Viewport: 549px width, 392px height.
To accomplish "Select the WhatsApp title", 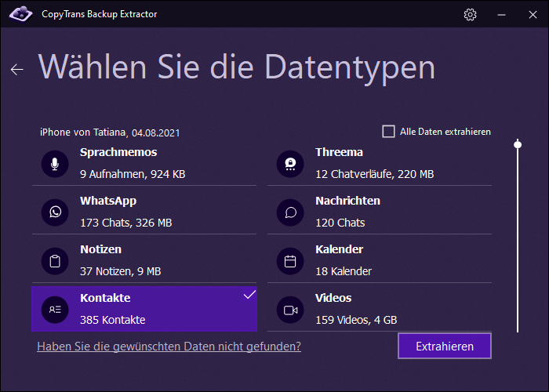I will tap(108, 201).
